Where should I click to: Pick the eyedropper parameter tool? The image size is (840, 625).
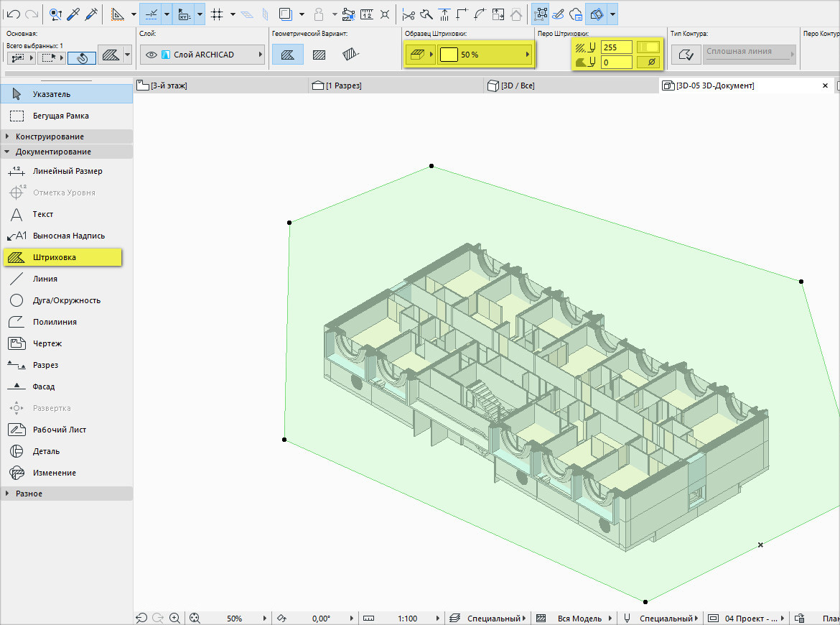73,14
